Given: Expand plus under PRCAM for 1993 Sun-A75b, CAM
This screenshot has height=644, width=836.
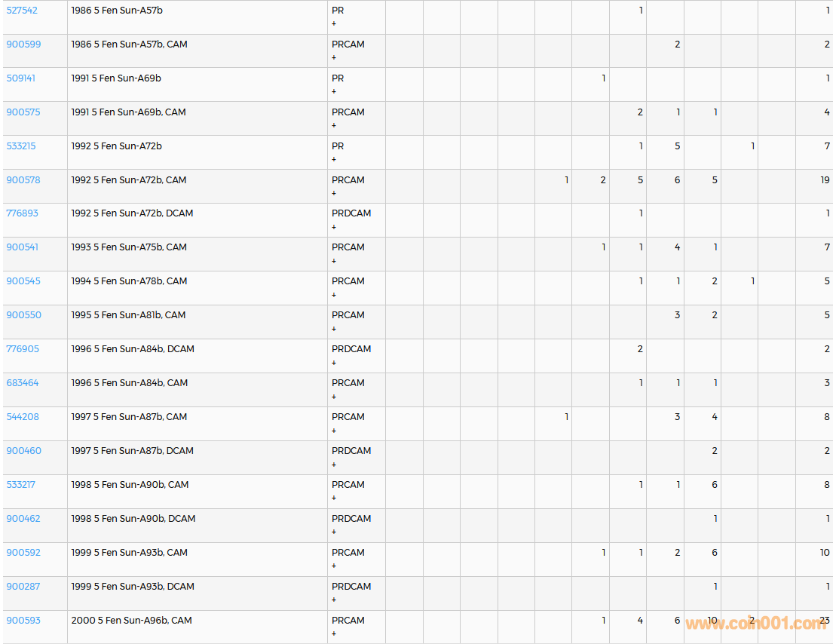Looking at the screenshot, I should pos(334,261).
